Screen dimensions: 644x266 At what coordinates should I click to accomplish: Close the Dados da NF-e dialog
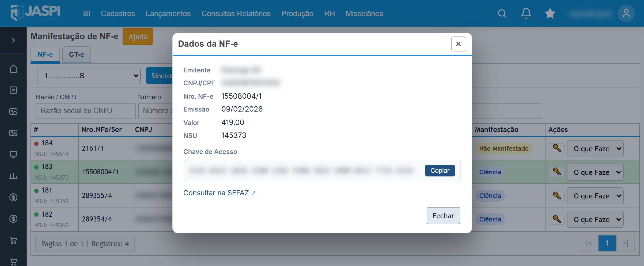pyautogui.click(x=459, y=44)
